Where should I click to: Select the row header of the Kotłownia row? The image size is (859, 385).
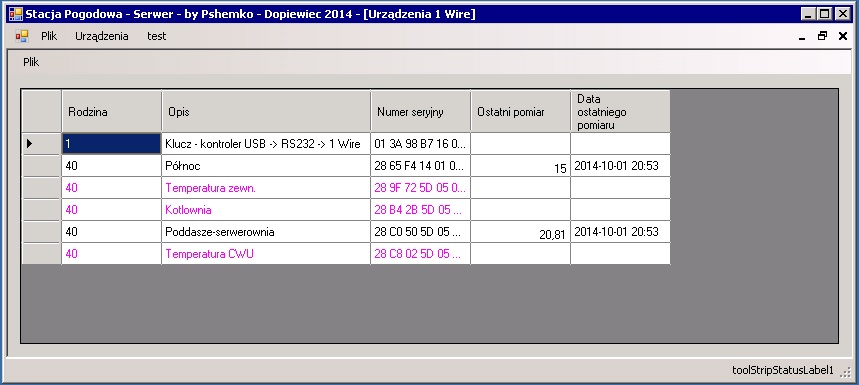click(41, 210)
